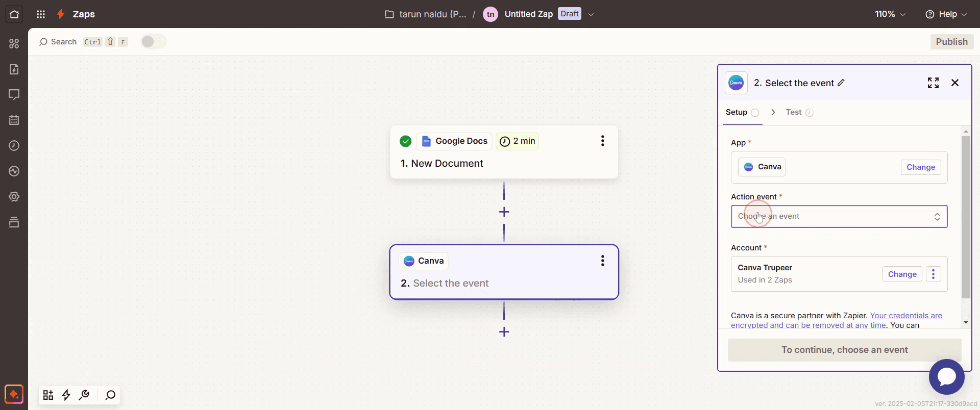
Task: Click the search magnifier tool at bottom
Action: point(110,395)
